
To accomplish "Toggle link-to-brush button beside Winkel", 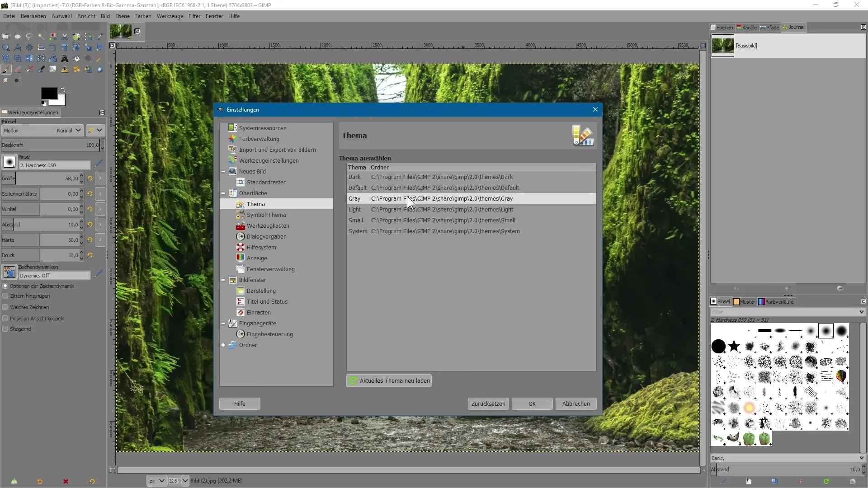I will pos(100,209).
